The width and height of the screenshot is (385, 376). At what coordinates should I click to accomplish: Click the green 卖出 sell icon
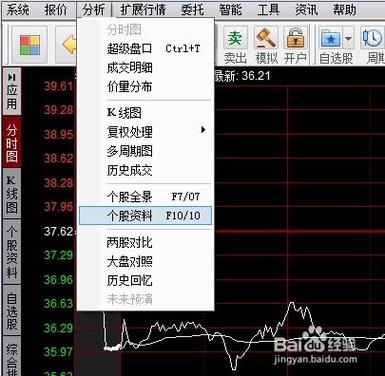pos(235,38)
